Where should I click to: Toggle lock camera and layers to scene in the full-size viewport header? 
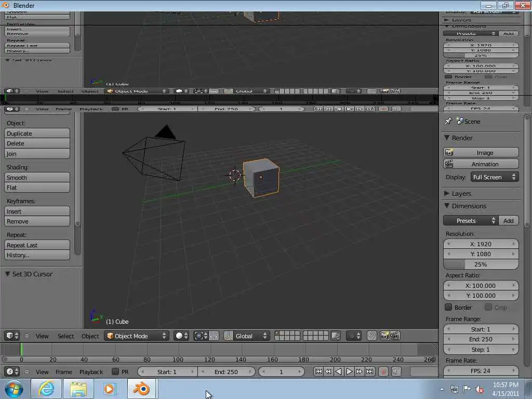pos(336,336)
